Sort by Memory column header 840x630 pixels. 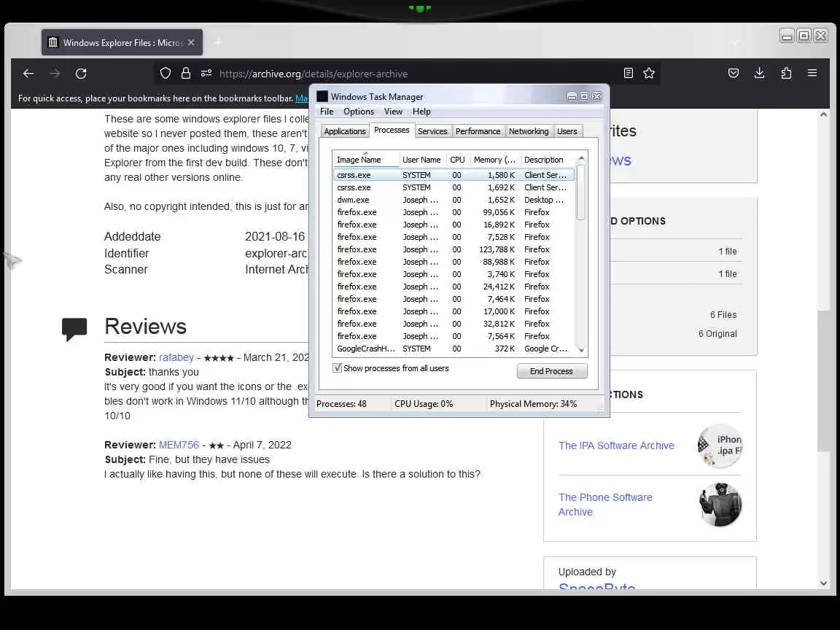pos(495,160)
